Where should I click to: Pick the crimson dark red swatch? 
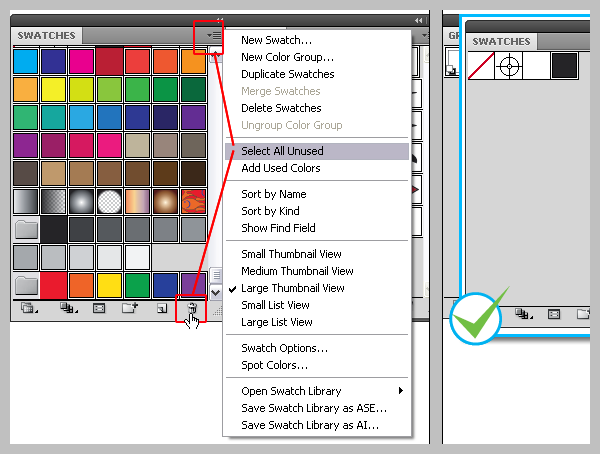(x=109, y=61)
